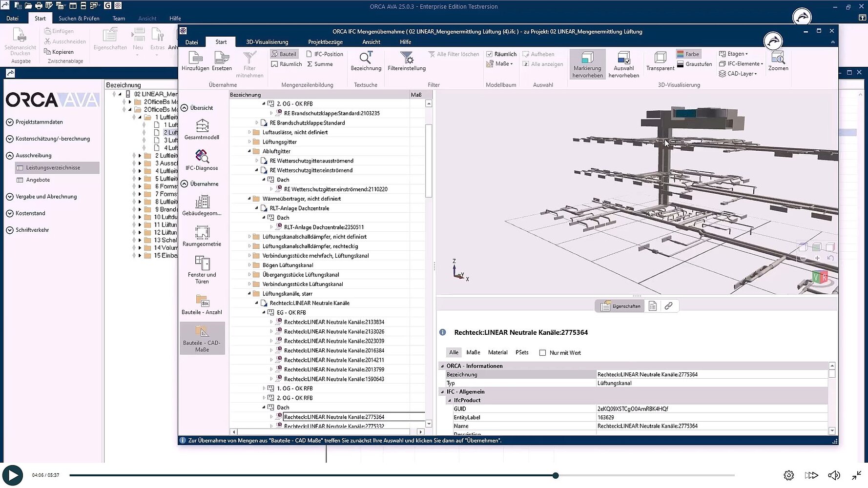Open Fenster und Türen in the sidebar

(202, 270)
